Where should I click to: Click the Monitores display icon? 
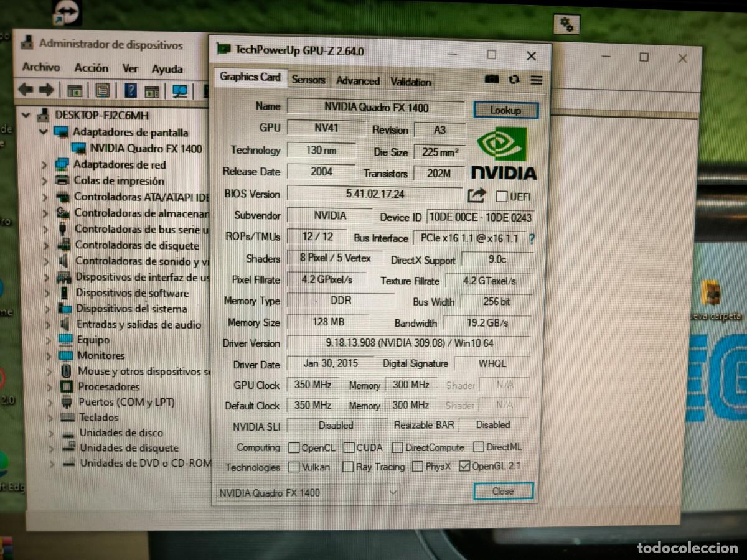(65, 355)
